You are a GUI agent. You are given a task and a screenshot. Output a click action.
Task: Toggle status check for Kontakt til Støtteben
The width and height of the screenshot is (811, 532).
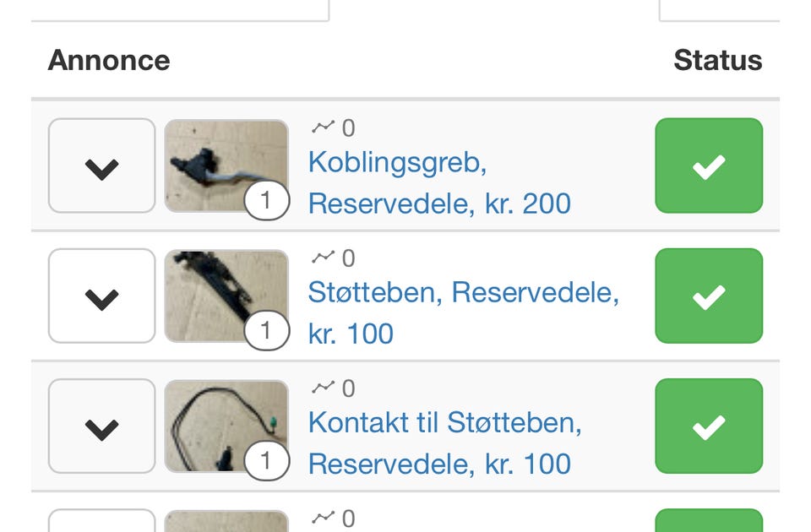pos(709,426)
